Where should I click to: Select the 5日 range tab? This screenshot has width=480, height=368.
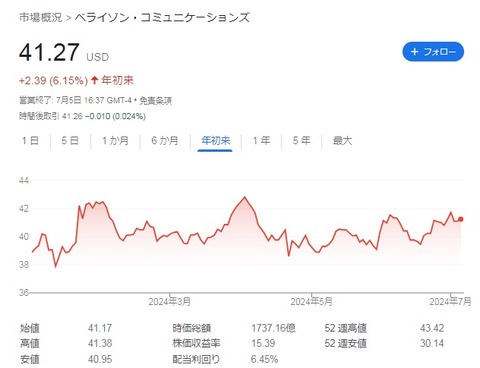tap(70, 140)
